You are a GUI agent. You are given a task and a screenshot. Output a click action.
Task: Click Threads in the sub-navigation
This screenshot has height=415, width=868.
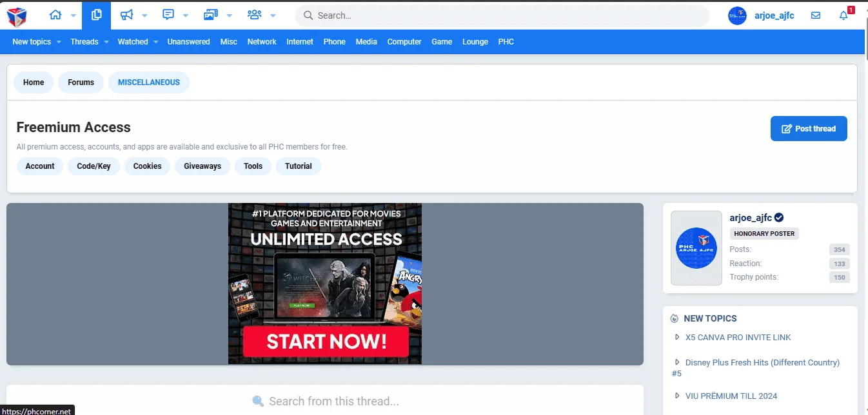coord(84,42)
